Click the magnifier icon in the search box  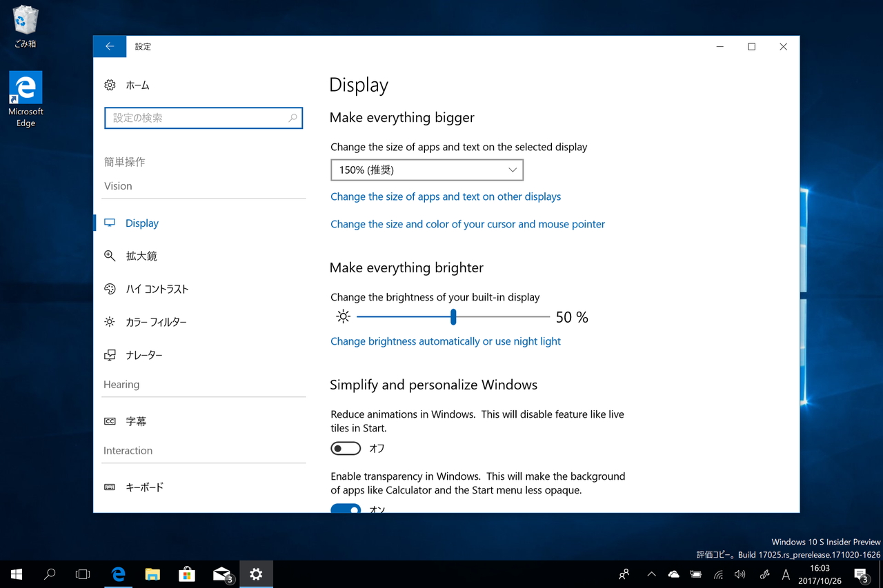pyautogui.click(x=292, y=118)
